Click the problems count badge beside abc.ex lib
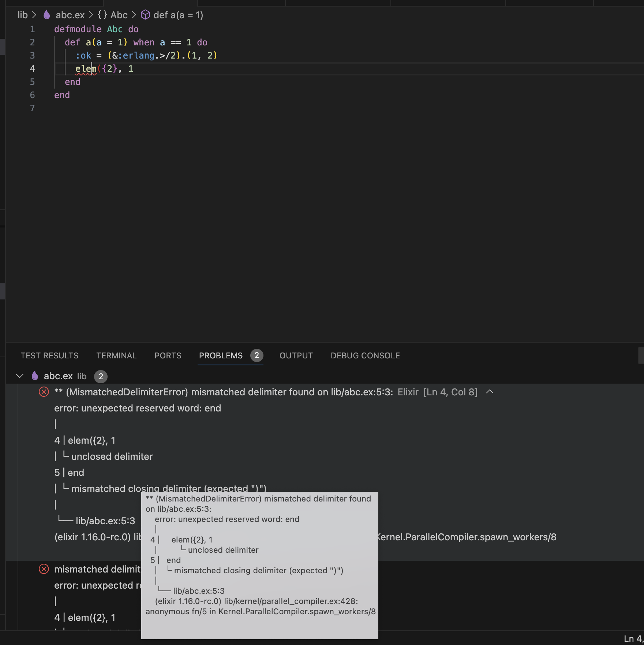The image size is (644, 645). pos(101,377)
